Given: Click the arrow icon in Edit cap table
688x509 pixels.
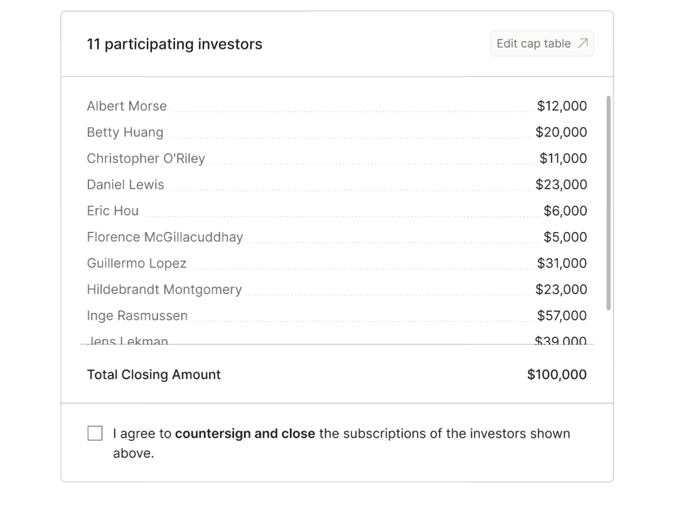Looking at the screenshot, I should (583, 43).
